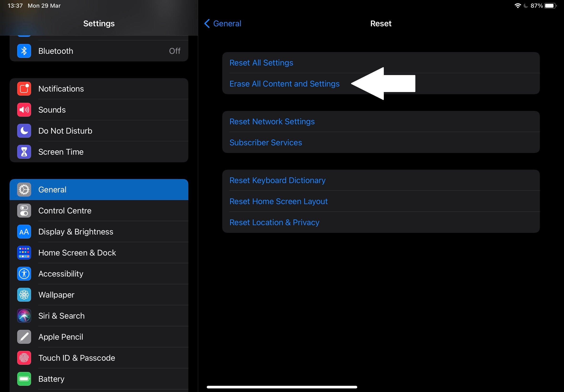Tap the Touch ID fingerprint icon
The image size is (564, 392).
24,358
